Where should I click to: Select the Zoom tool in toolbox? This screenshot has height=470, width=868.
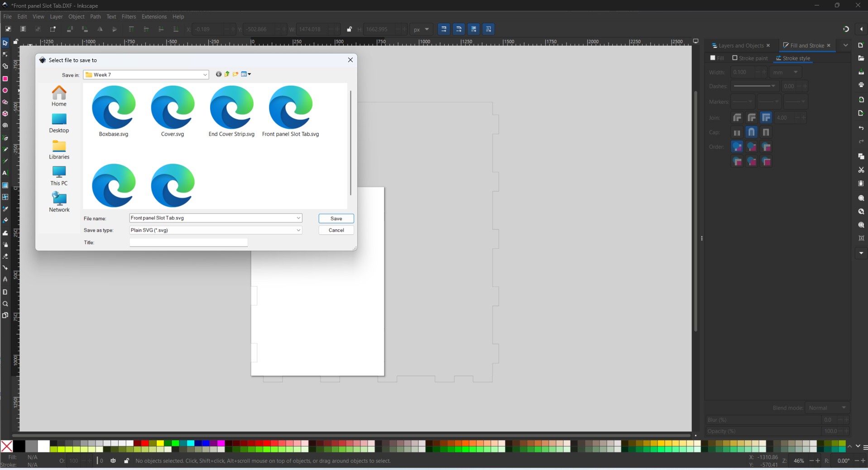[x=5, y=304]
